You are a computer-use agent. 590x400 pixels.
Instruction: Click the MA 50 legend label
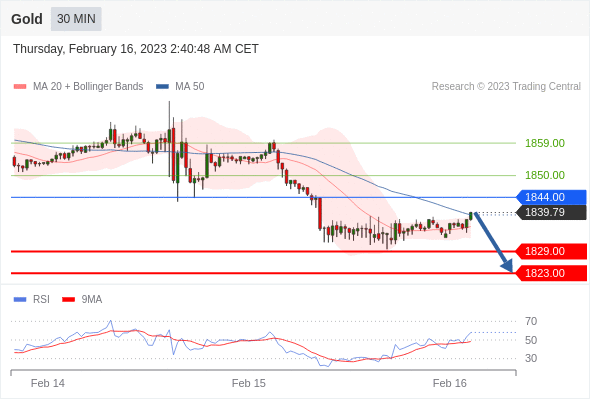pos(190,87)
